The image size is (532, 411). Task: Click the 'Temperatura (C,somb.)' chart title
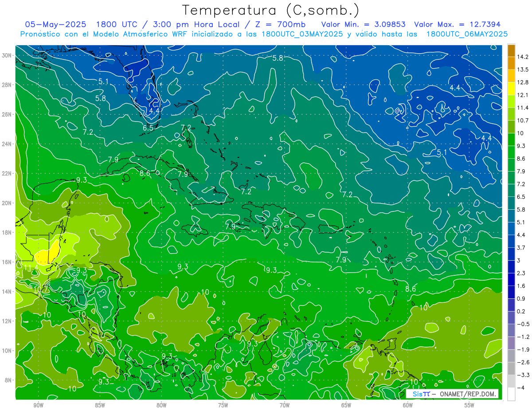coord(271,10)
